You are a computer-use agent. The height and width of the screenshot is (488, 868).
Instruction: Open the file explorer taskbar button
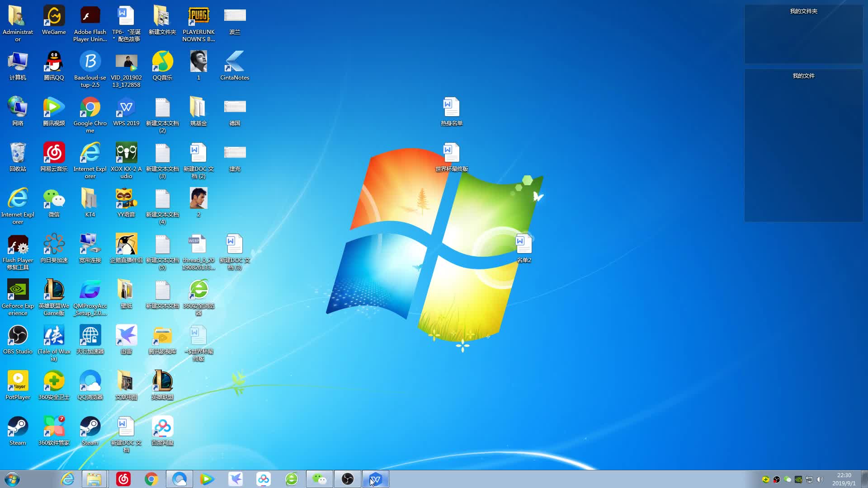point(94,479)
